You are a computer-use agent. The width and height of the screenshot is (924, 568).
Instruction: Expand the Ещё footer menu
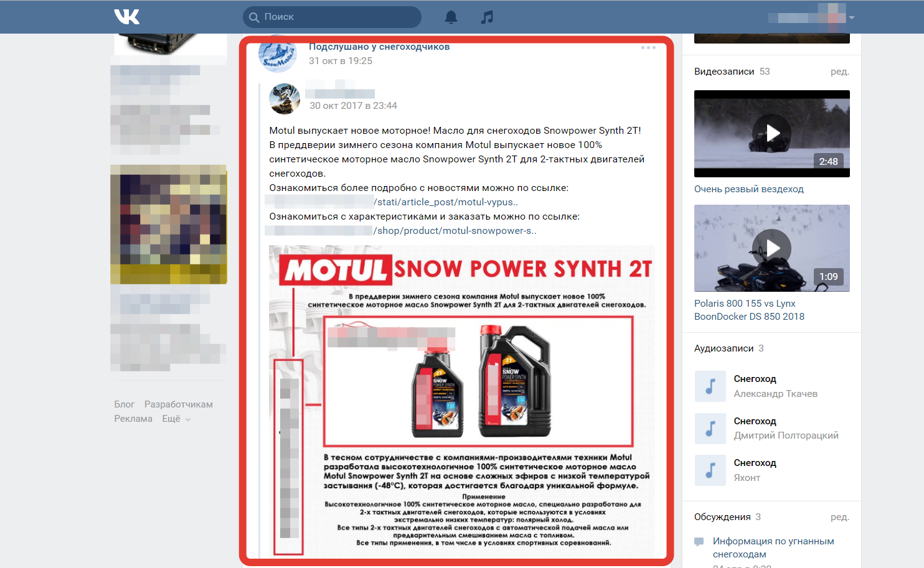click(176, 419)
